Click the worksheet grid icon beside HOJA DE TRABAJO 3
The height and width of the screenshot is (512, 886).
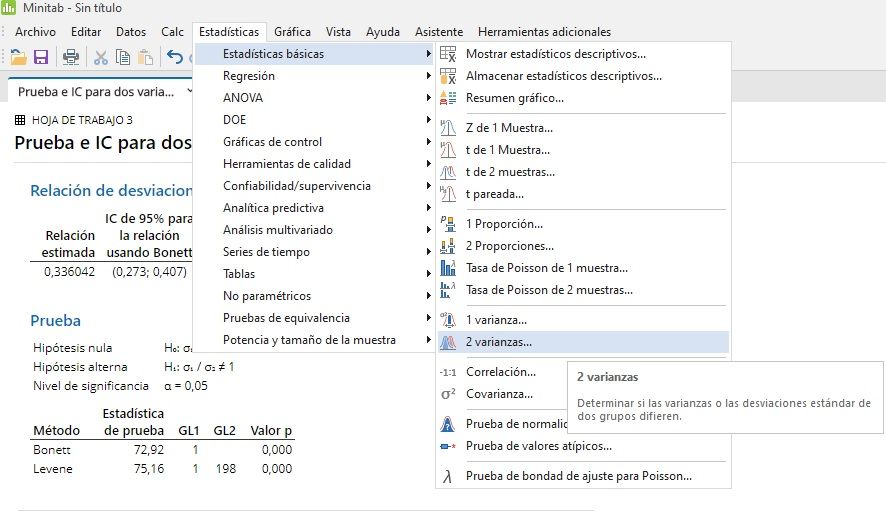pos(20,120)
